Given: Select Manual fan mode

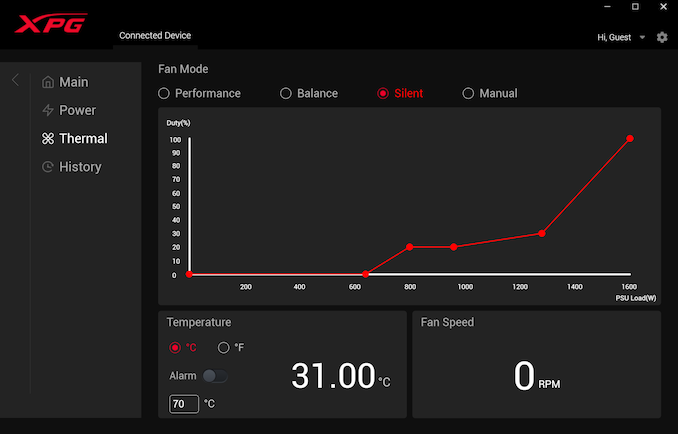Looking at the screenshot, I should click(468, 93).
